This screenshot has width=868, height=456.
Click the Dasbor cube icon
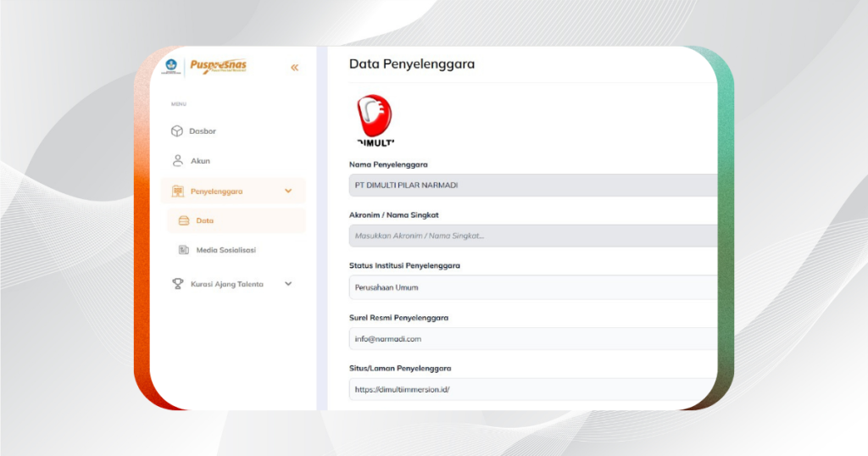point(177,131)
